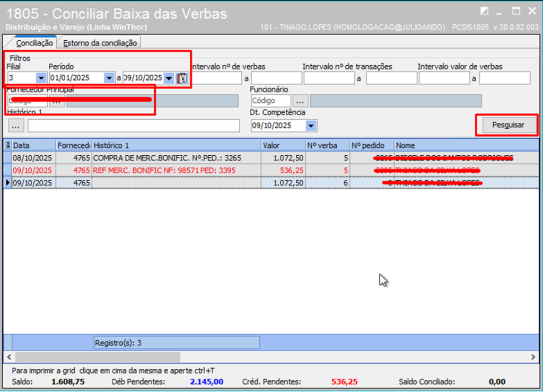Open Funcionário lookup ellipsis button
Viewport: 543px width, 392px height.
(300, 101)
